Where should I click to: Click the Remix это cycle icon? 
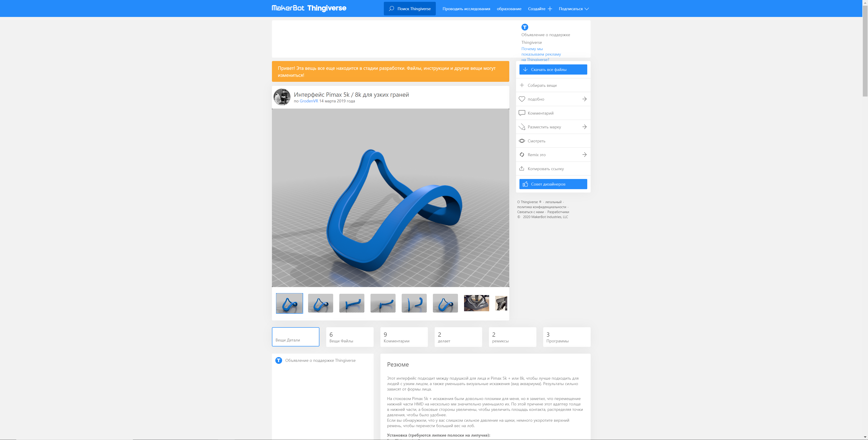click(x=522, y=155)
